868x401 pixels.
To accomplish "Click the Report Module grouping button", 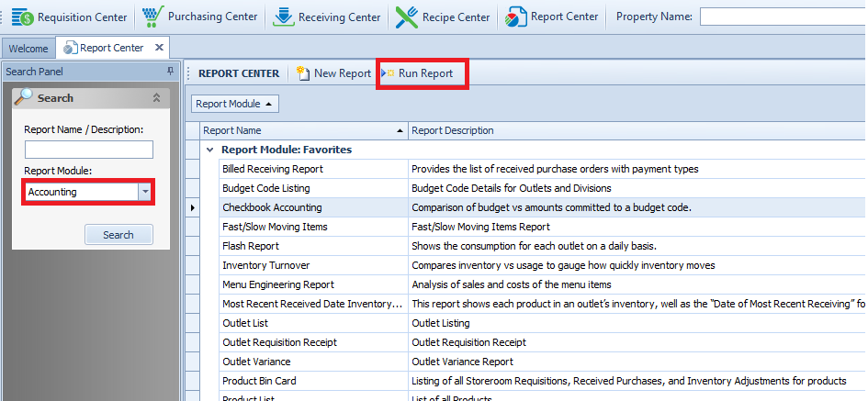I will click(x=234, y=104).
